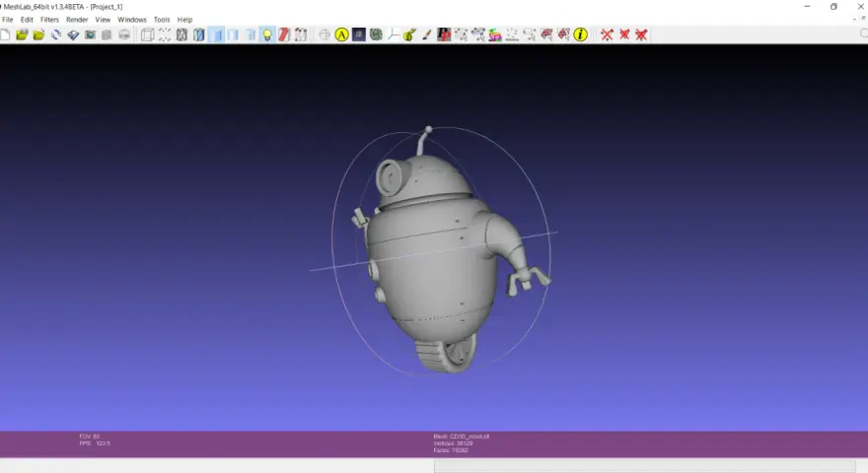Image resolution: width=868 pixels, height=473 pixels.
Task: Open the View menu
Action: coord(103,20)
